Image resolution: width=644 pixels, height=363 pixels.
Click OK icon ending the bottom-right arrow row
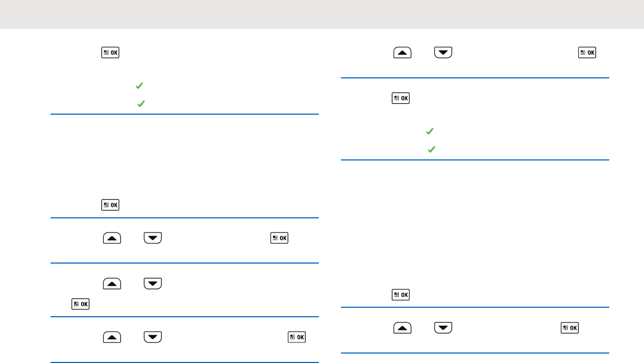click(x=570, y=327)
